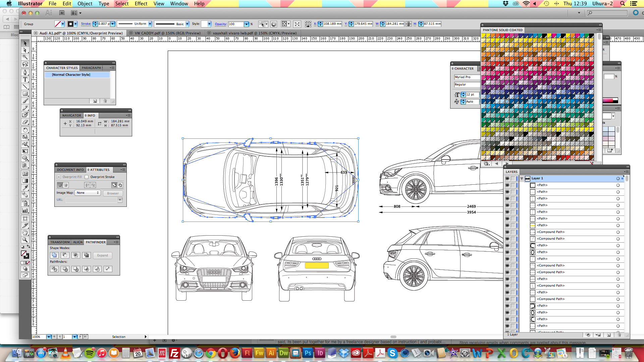Select the Type tool in toolbar

pyautogui.click(x=25, y=79)
